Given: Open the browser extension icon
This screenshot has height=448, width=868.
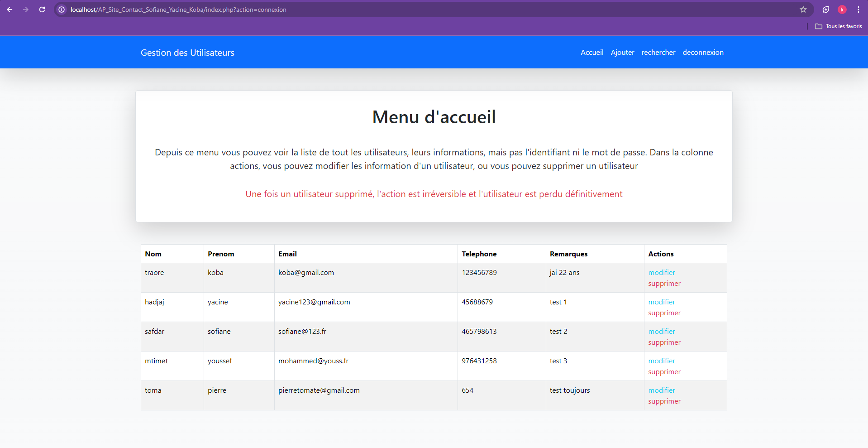Looking at the screenshot, I should pyautogui.click(x=826, y=10).
